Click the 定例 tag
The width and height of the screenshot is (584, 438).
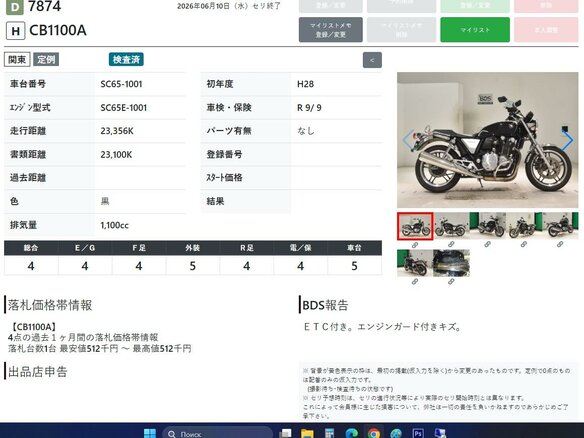pos(46,60)
